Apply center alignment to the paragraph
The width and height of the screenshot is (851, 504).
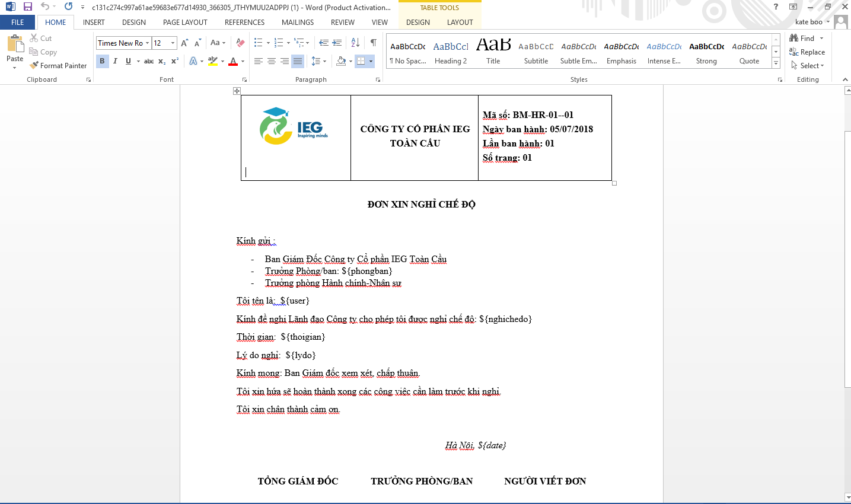[x=271, y=60]
